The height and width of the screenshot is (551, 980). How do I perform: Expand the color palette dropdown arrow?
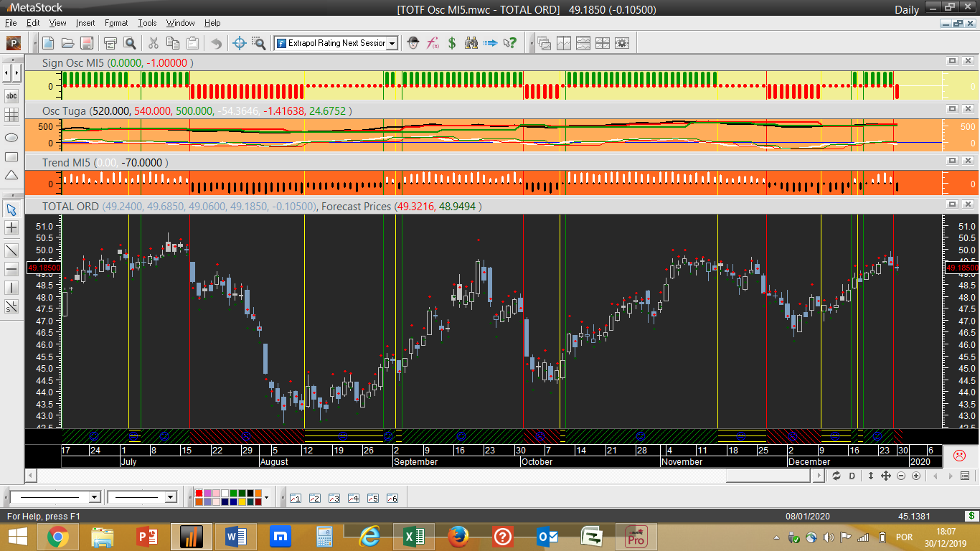click(x=266, y=497)
